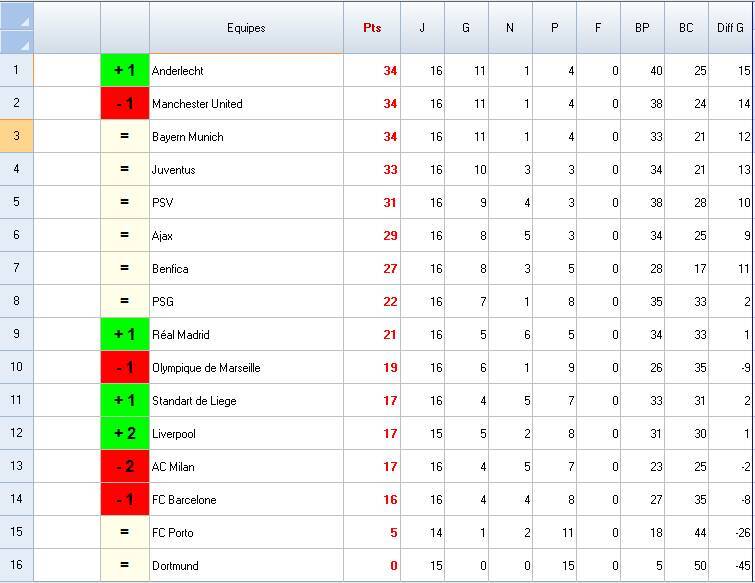Select row header number 3
This screenshot has width=755, height=583.
pos(16,137)
